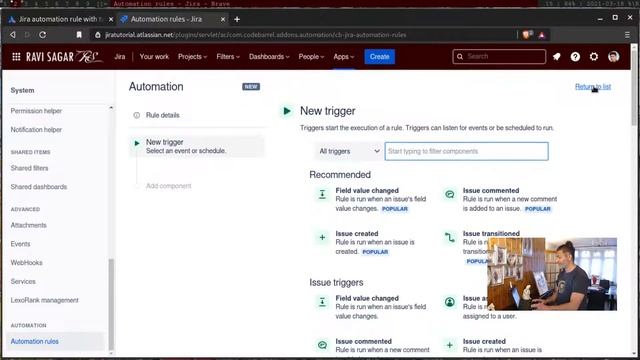Open the help question mark icon

click(575, 57)
